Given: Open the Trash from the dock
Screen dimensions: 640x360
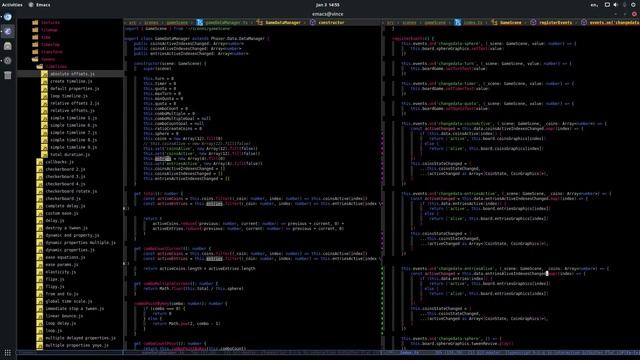Looking at the screenshot, I should 8,75.
